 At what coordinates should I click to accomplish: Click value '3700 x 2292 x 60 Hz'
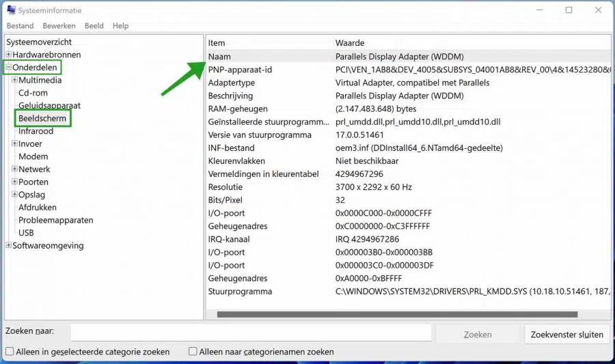(x=373, y=187)
